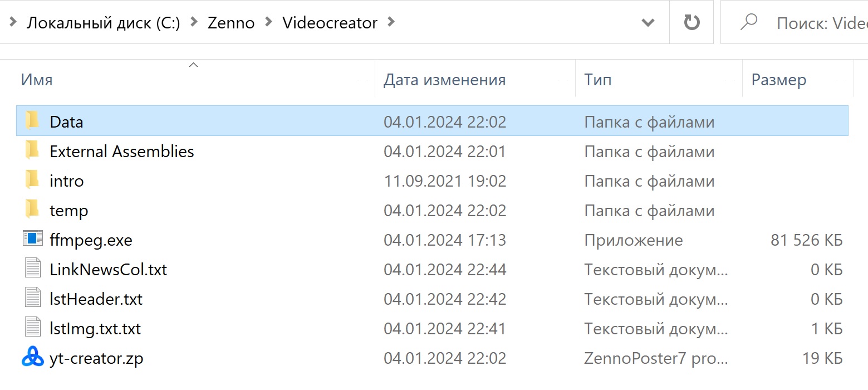Go to Локальный диск (C:) breadcrumb
This screenshot has width=868, height=390.
click(104, 22)
